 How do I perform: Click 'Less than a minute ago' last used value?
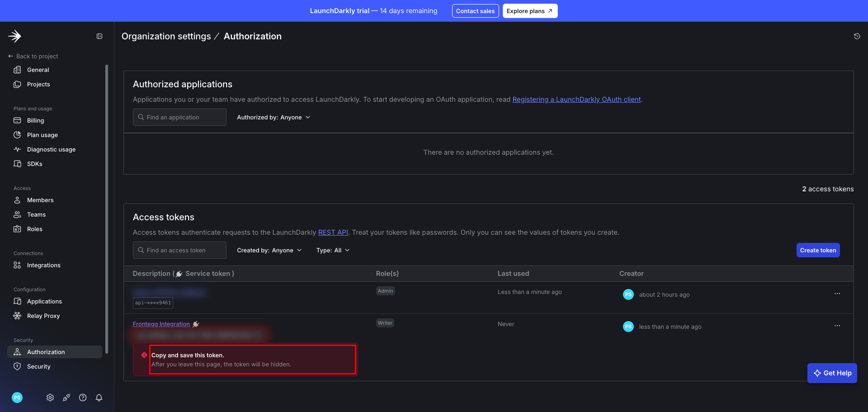pos(530,292)
